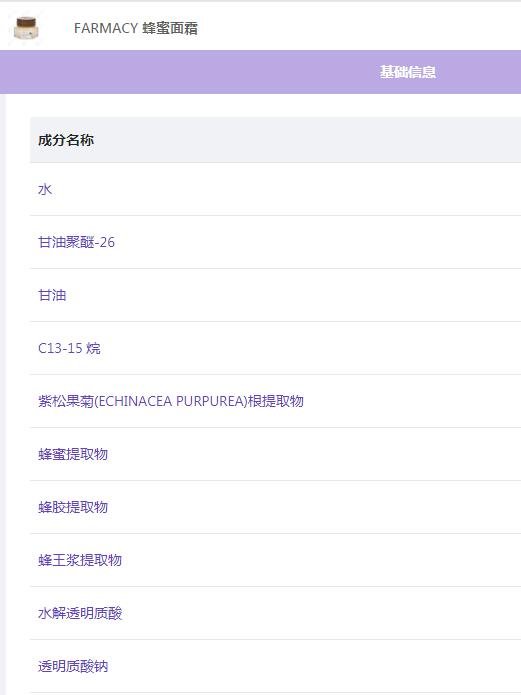
Task: Open the FARMACY 蜂蜜面霜 product title
Action: click(136, 28)
